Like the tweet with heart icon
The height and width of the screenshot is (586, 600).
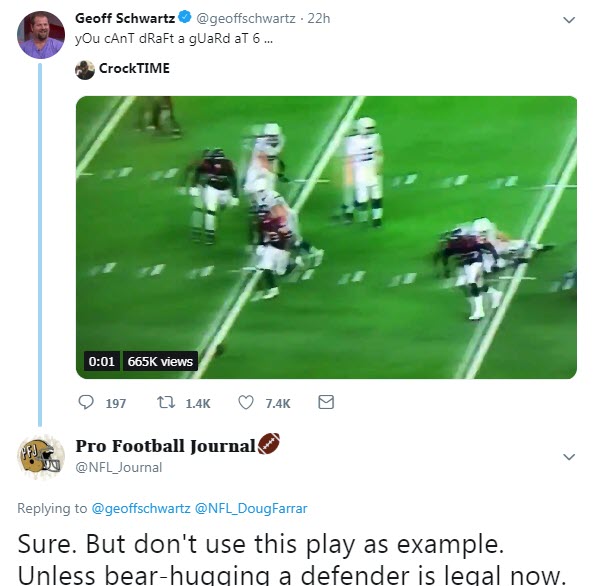(x=246, y=403)
